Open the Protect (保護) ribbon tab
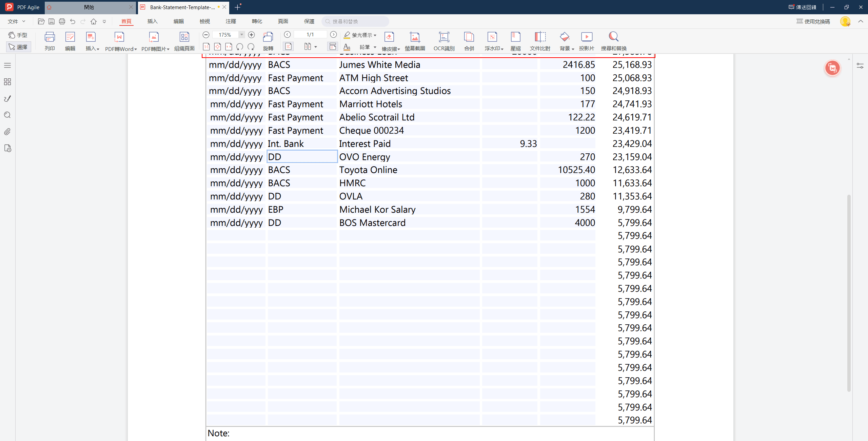Viewport: 868px width, 441px height. pyautogui.click(x=309, y=21)
